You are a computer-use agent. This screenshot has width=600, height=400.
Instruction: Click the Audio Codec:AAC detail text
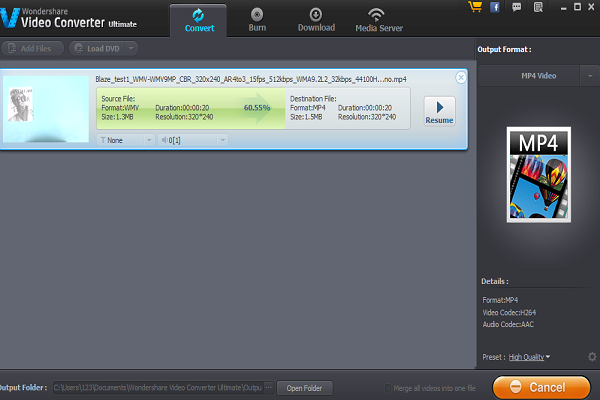click(x=508, y=324)
